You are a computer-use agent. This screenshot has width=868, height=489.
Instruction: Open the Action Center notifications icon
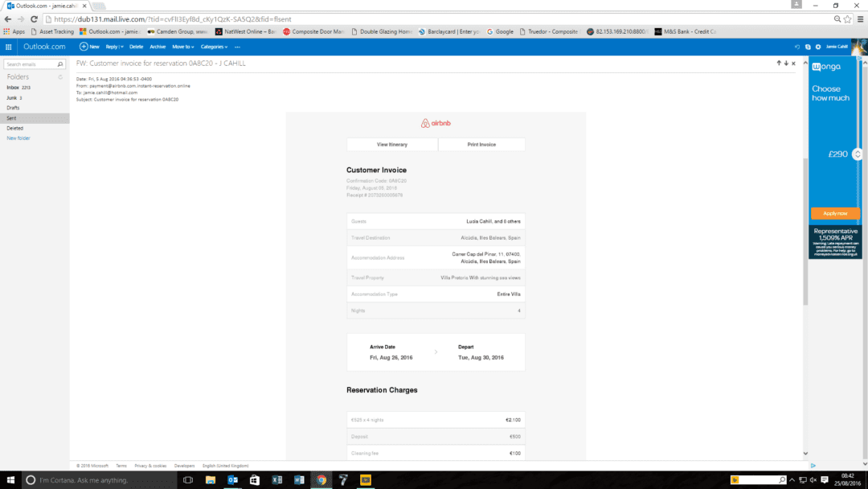click(x=825, y=480)
